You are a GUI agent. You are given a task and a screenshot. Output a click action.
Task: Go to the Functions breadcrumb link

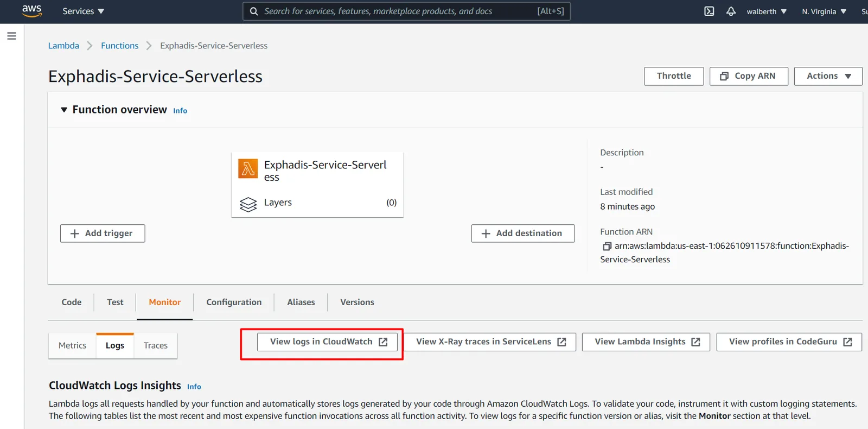[x=119, y=46]
